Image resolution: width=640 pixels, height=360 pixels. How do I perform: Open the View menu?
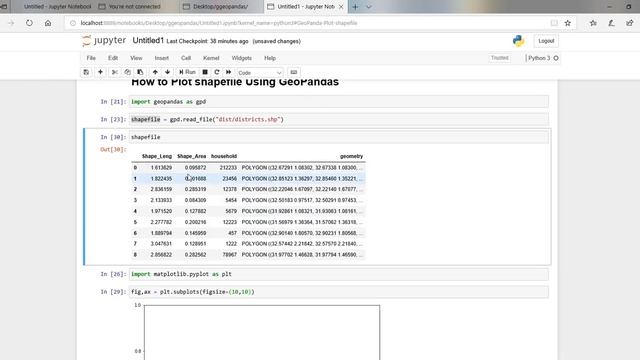[136, 58]
